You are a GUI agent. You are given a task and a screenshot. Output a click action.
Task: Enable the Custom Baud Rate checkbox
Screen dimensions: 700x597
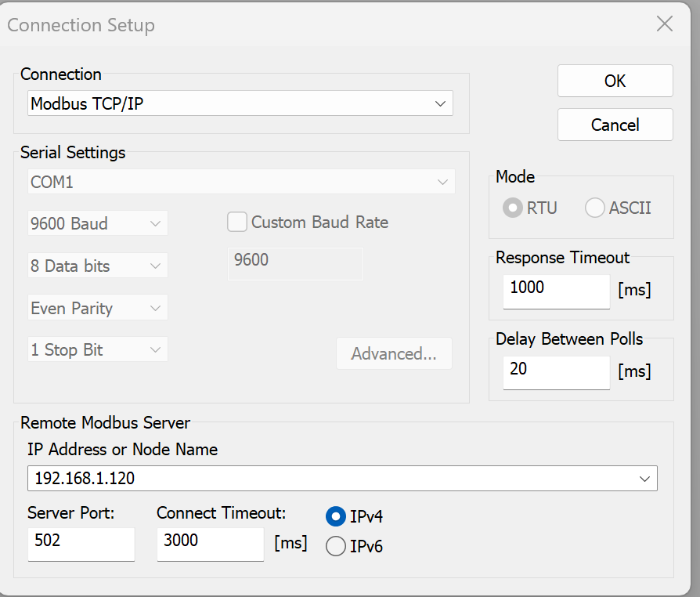pos(237,223)
